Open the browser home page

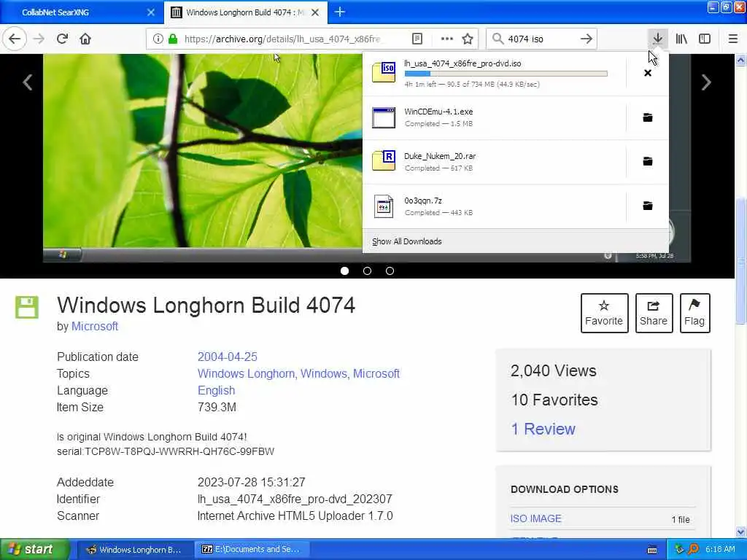point(85,39)
